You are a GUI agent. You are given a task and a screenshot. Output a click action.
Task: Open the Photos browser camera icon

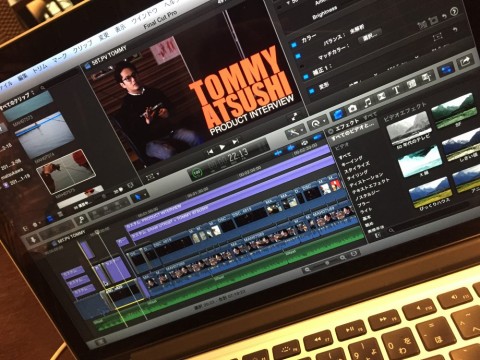352,109
